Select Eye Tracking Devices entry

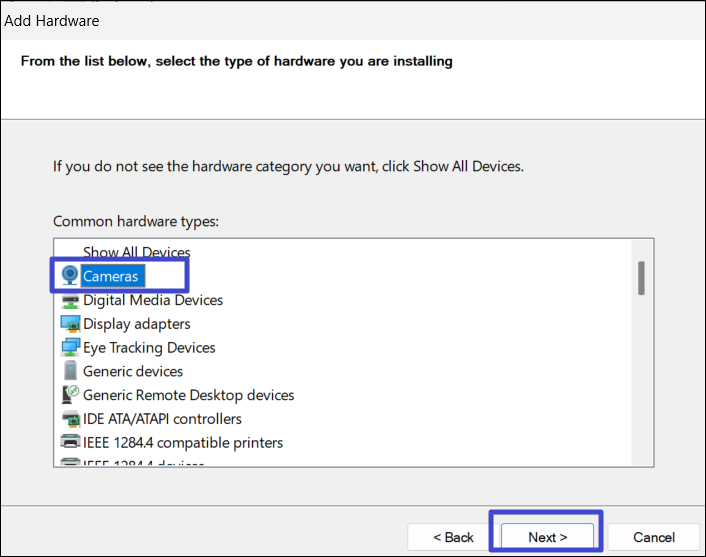coord(149,348)
